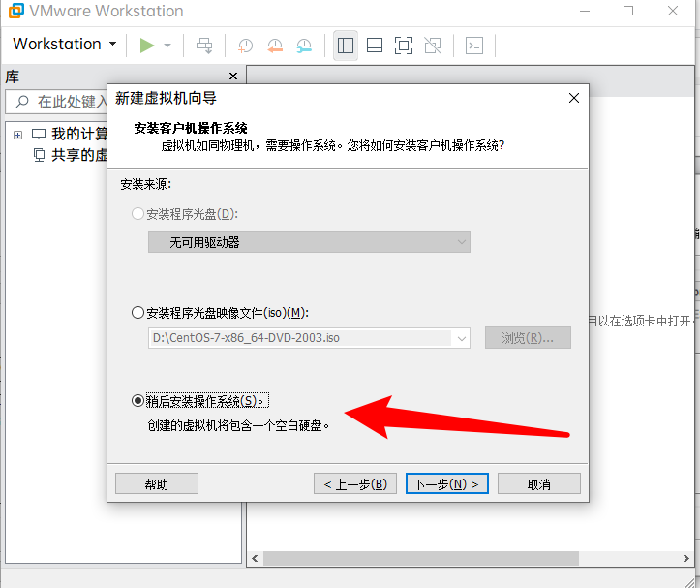Screen dimensions: 700x588
Task: Click the left arrow of the horizontal scrollbar
Action: point(255,558)
